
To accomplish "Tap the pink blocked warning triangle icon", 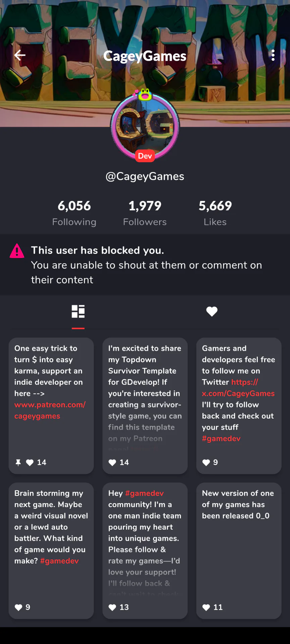I will pyautogui.click(x=17, y=251).
